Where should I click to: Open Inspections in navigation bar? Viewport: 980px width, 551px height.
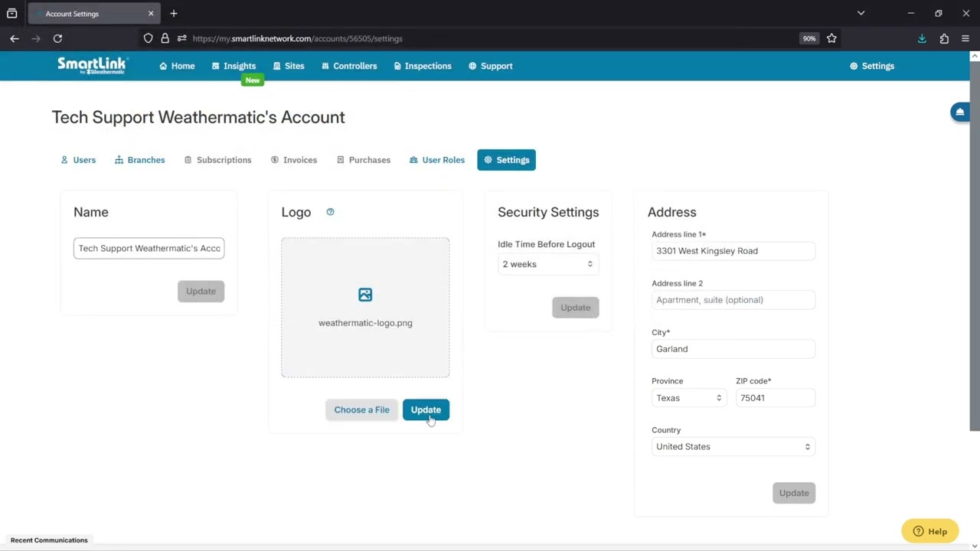pos(423,66)
